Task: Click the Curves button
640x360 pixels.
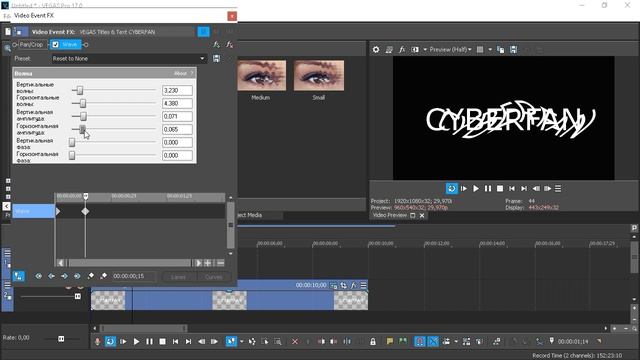Action: tap(213, 277)
